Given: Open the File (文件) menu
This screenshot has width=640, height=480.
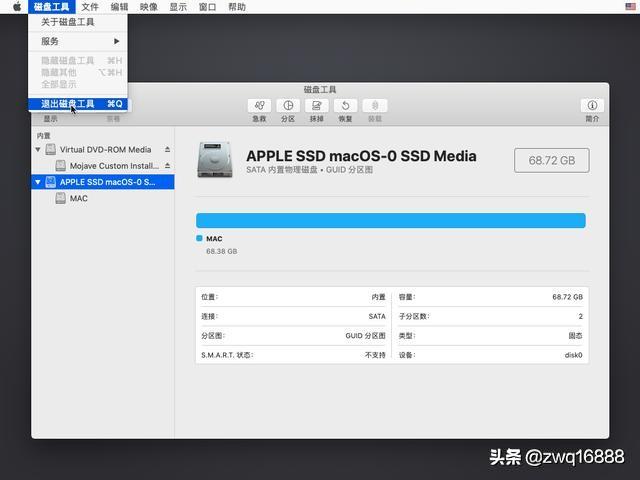Looking at the screenshot, I should click(x=90, y=7).
